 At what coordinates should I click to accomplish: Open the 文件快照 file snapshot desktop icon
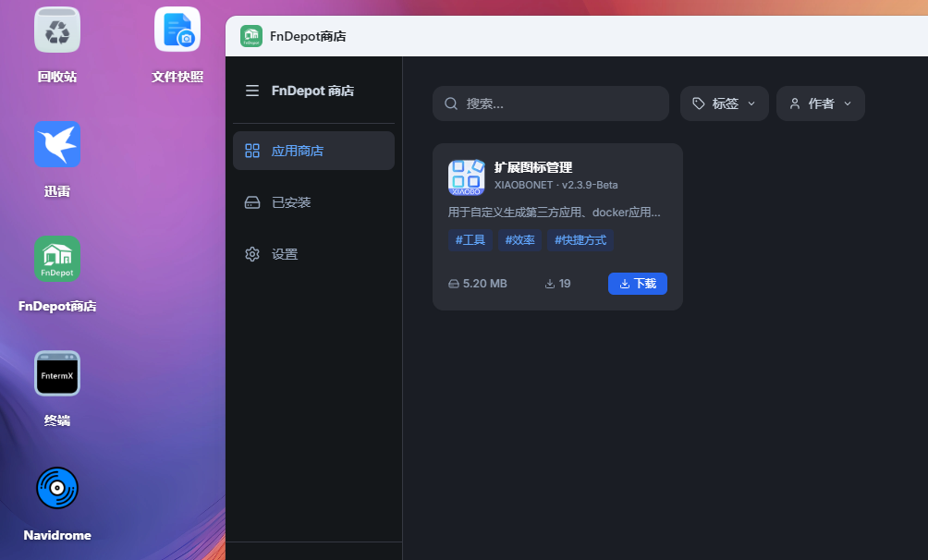pos(177,30)
